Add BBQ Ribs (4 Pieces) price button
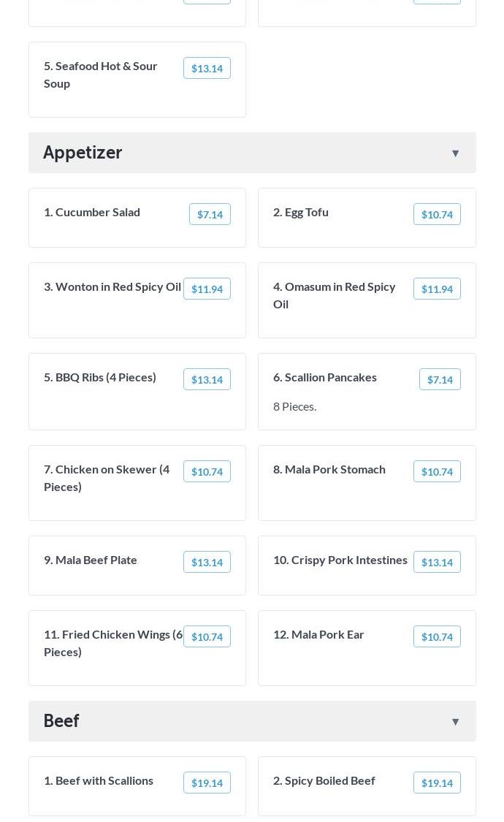Viewport: 504px width, 822px height. tap(207, 379)
